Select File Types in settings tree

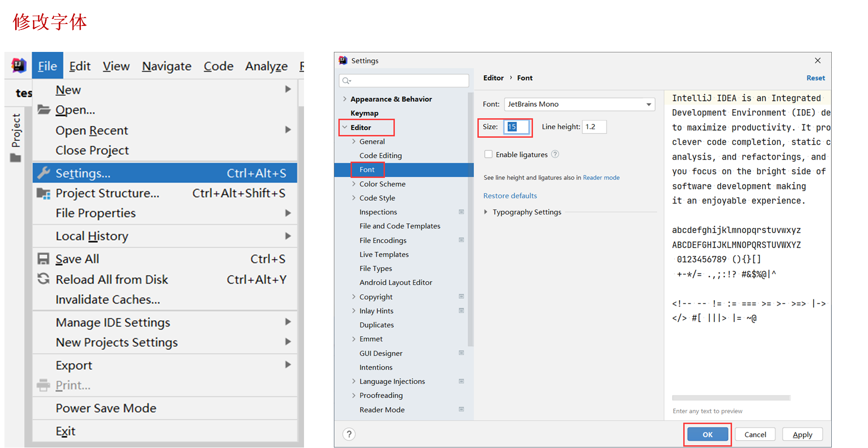pyautogui.click(x=375, y=268)
